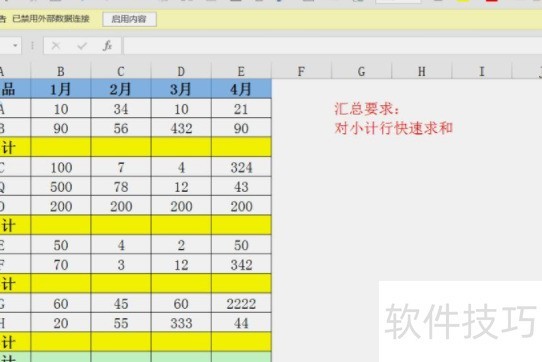542x362 pixels.
Task: Click the 启用内容 enable content button
Action: (129, 19)
